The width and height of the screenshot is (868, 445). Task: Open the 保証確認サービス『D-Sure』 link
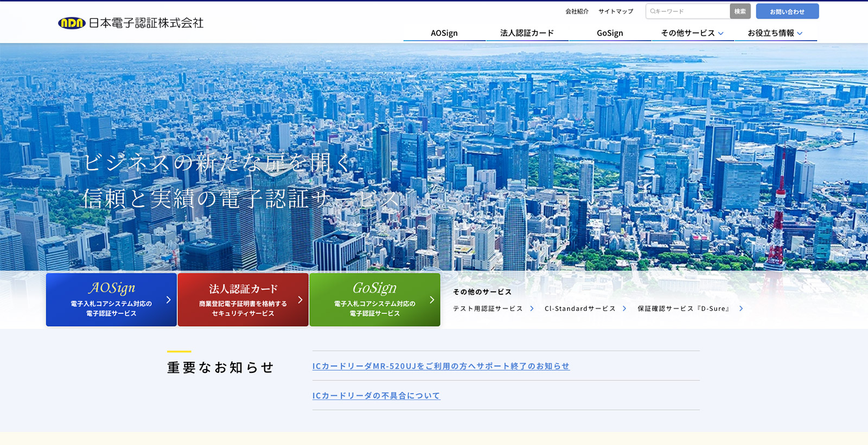tap(685, 308)
